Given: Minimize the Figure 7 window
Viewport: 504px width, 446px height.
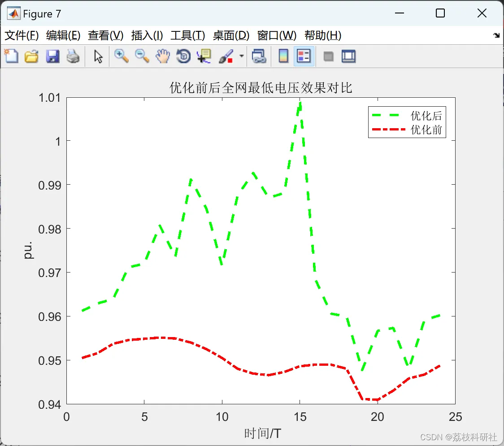Looking at the screenshot, I should tap(399, 13).
